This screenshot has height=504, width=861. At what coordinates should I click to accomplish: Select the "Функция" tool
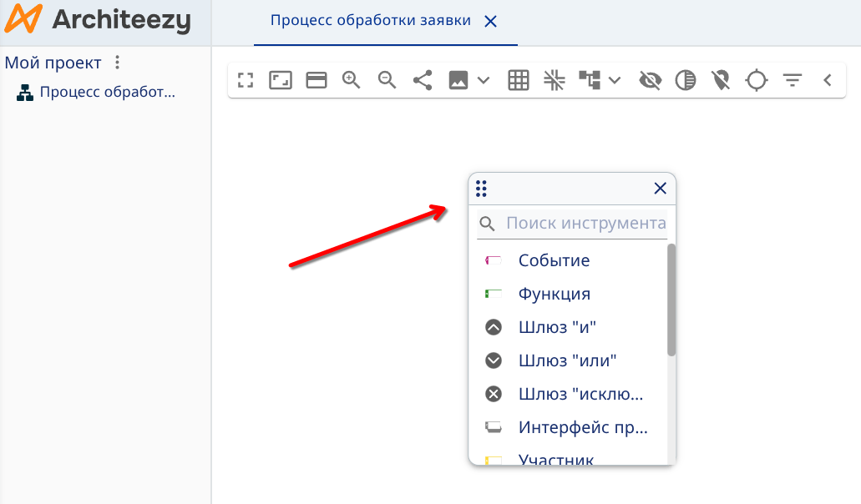553,294
